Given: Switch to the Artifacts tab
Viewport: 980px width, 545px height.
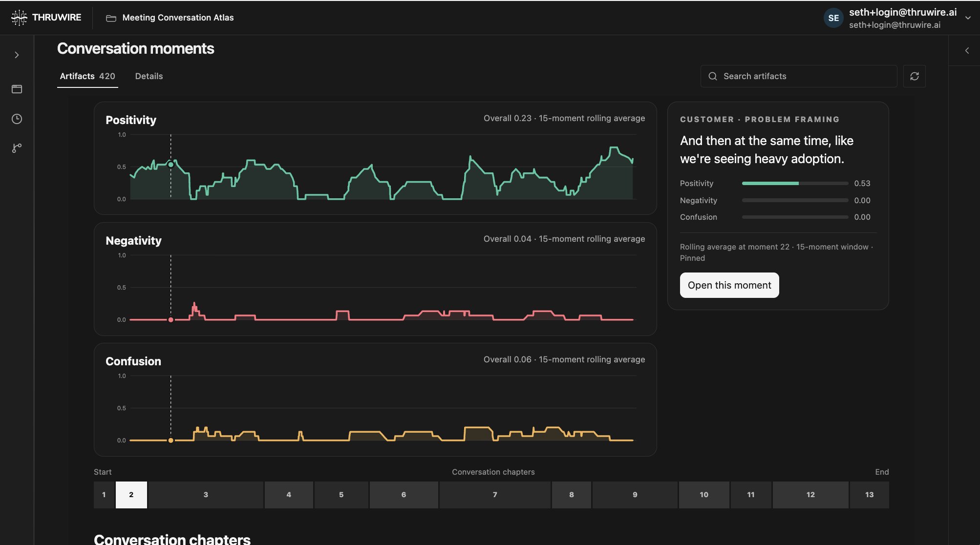Looking at the screenshot, I should [x=87, y=76].
